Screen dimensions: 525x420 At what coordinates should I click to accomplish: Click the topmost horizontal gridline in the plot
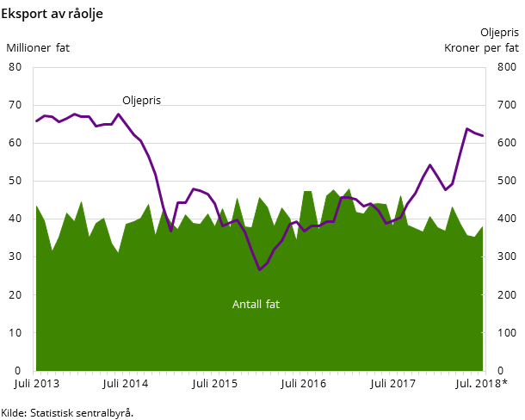(x=258, y=105)
